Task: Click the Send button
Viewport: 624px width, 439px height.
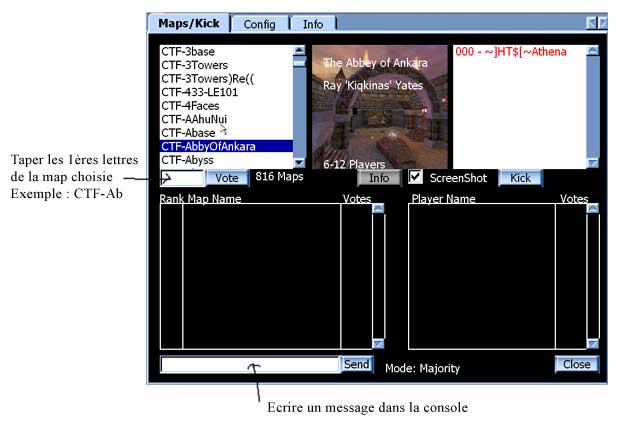Action: [x=357, y=364]
